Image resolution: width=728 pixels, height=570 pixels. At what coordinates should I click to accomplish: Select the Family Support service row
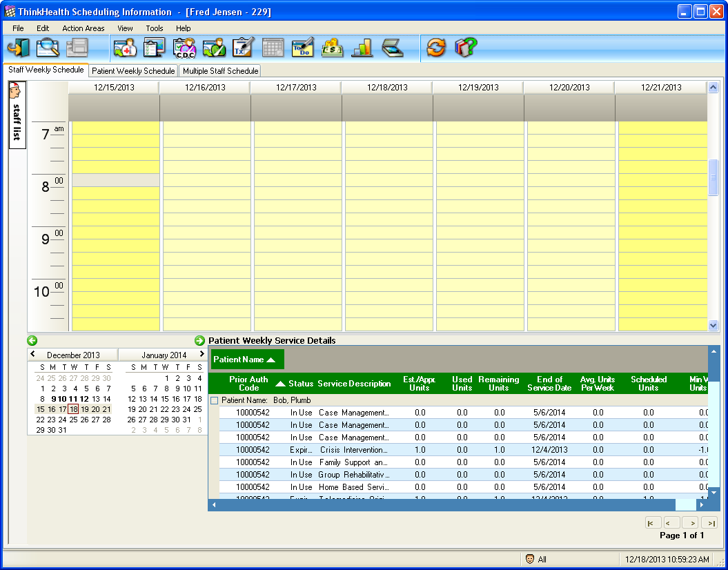(x=463, y=462)
